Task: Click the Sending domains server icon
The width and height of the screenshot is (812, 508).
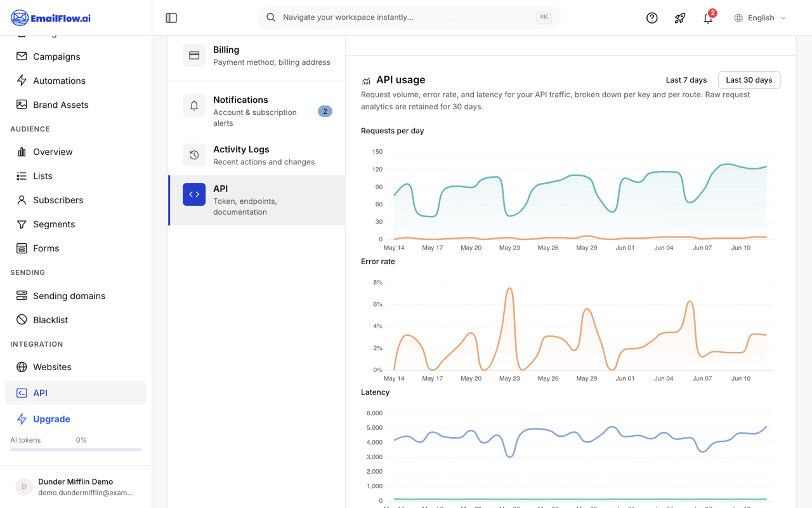Action: (22, 295)
